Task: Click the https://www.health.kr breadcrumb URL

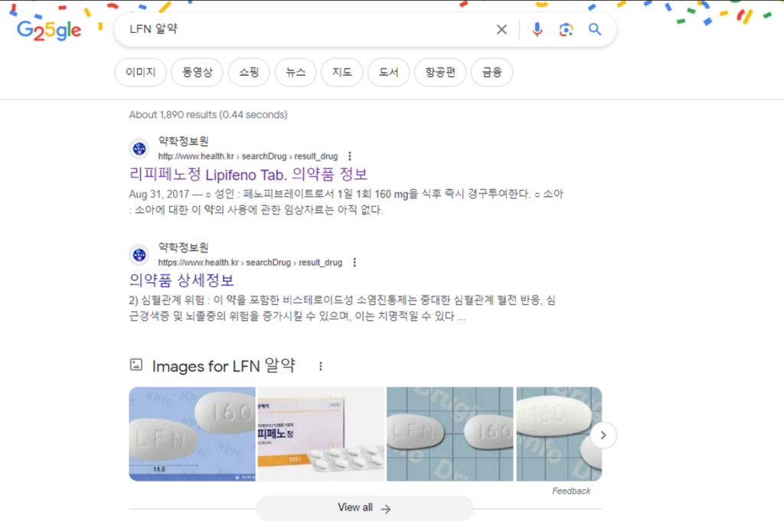Action: (x=250, y=263)
